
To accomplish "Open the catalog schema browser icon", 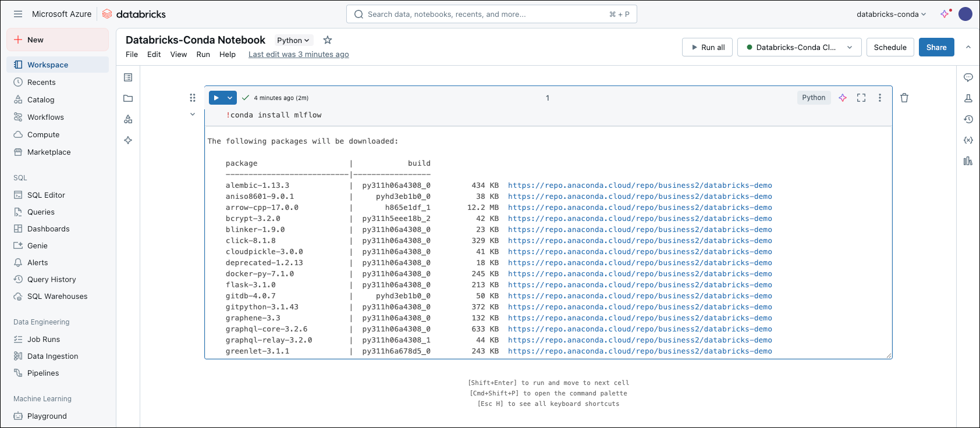I will point(128,119).
